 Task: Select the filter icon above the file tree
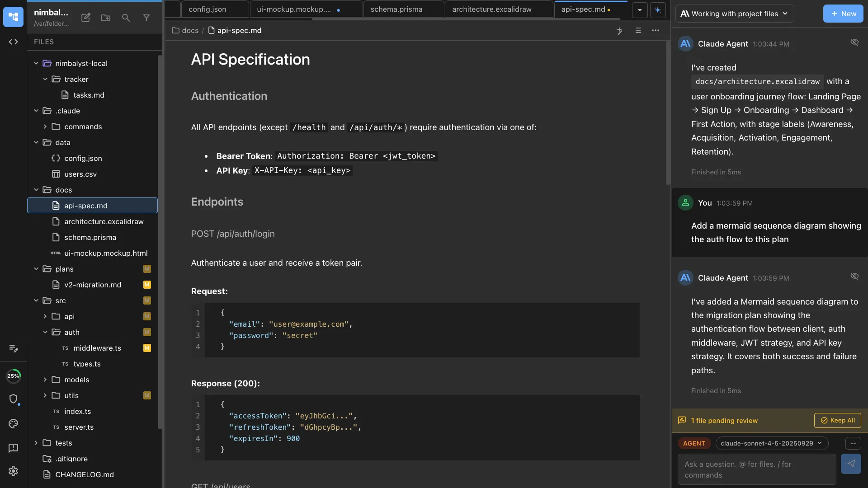pos(146,18)
